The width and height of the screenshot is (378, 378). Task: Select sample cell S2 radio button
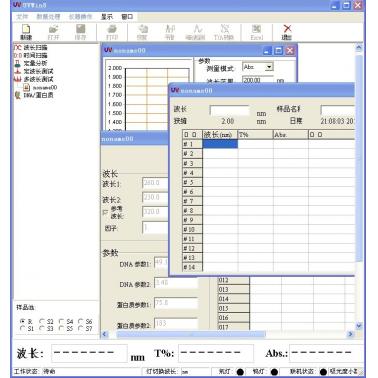42,321
